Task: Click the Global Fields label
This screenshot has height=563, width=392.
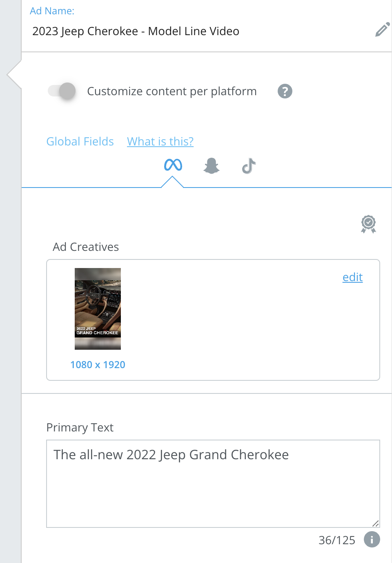Action: 80,141
